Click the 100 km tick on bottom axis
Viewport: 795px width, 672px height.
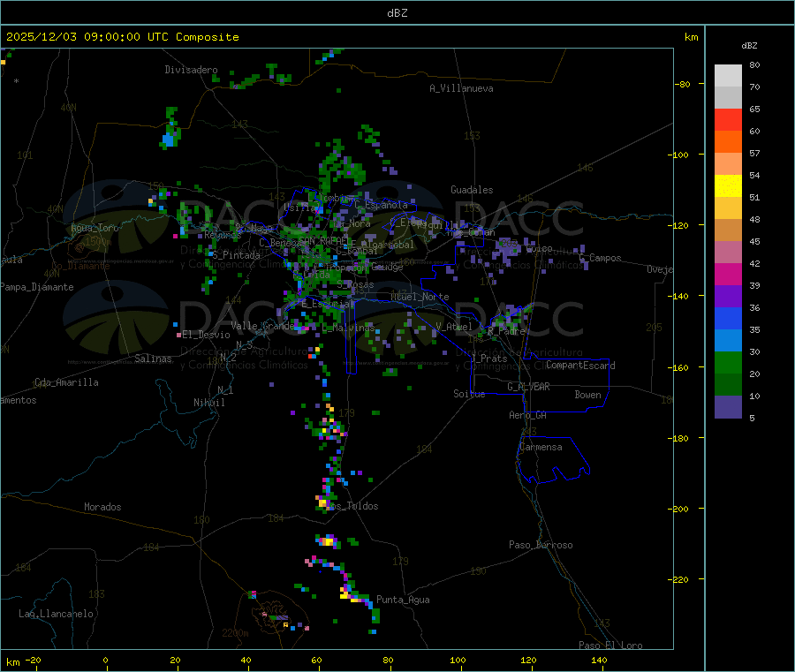[x=458, y=660]
